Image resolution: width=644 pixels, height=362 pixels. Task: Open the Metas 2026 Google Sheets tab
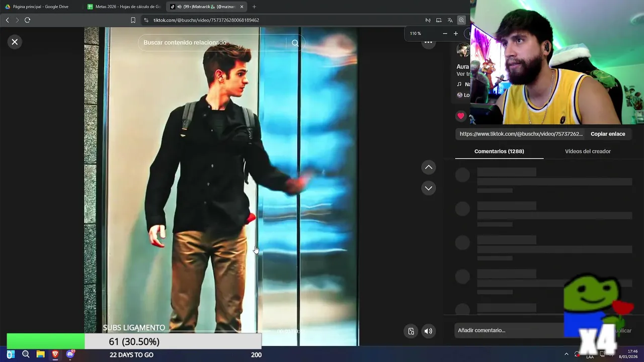(124, 7)
